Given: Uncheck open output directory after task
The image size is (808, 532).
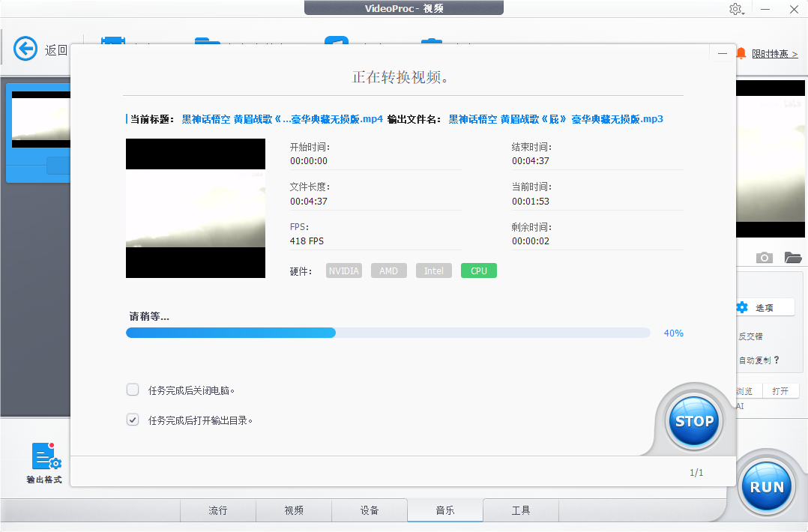Looking at the screenshot, I should click(133, 420).
